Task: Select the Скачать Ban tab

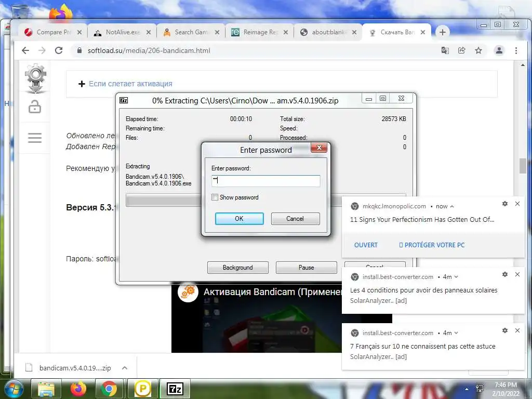Action: (x=397, y=32)
